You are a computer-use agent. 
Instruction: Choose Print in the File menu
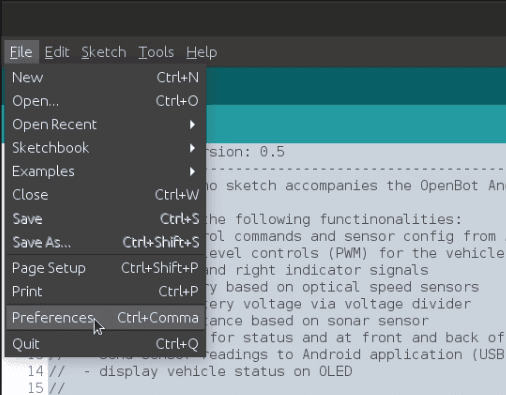105,291
